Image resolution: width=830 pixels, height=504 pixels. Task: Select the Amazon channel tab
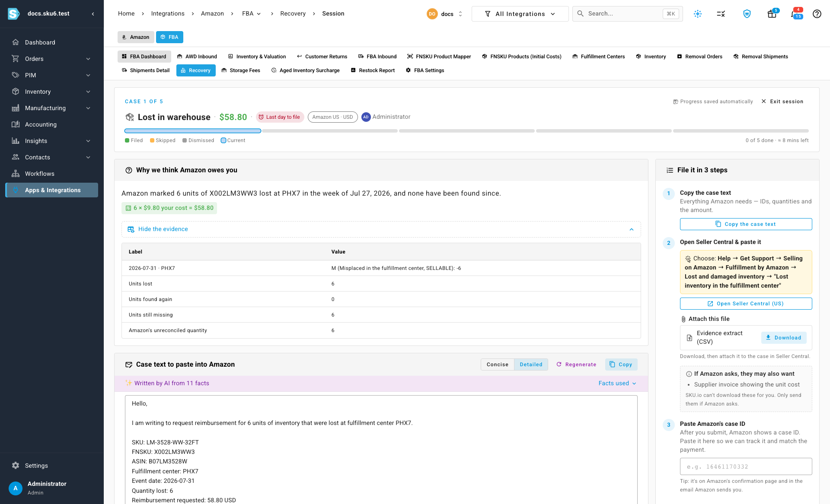click(136, 37)
